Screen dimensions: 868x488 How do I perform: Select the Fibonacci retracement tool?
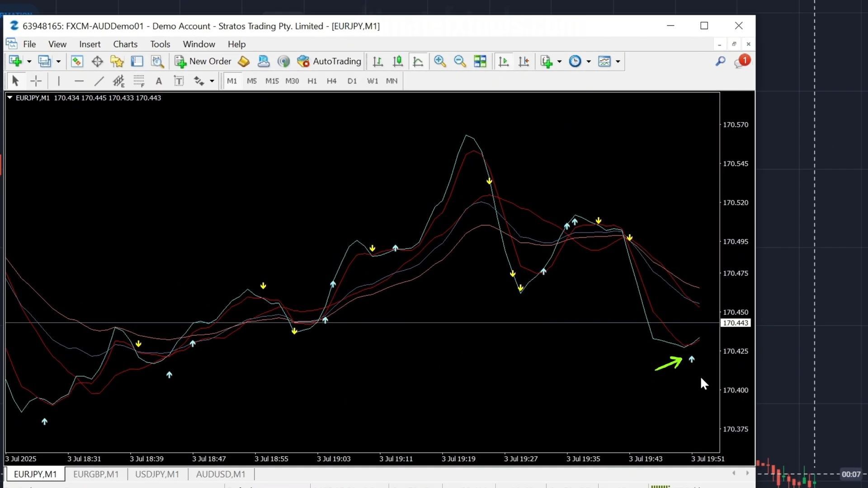[x=139, y=81]
